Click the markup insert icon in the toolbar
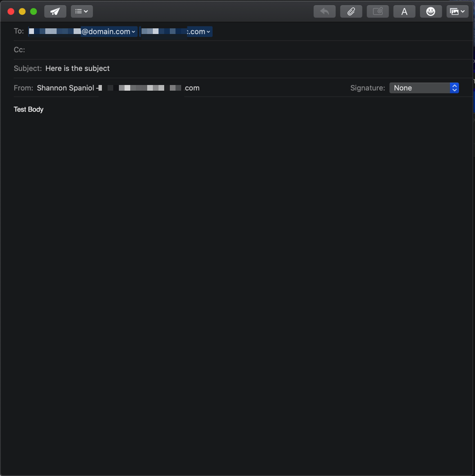475x476 pixels. point(377,11)
